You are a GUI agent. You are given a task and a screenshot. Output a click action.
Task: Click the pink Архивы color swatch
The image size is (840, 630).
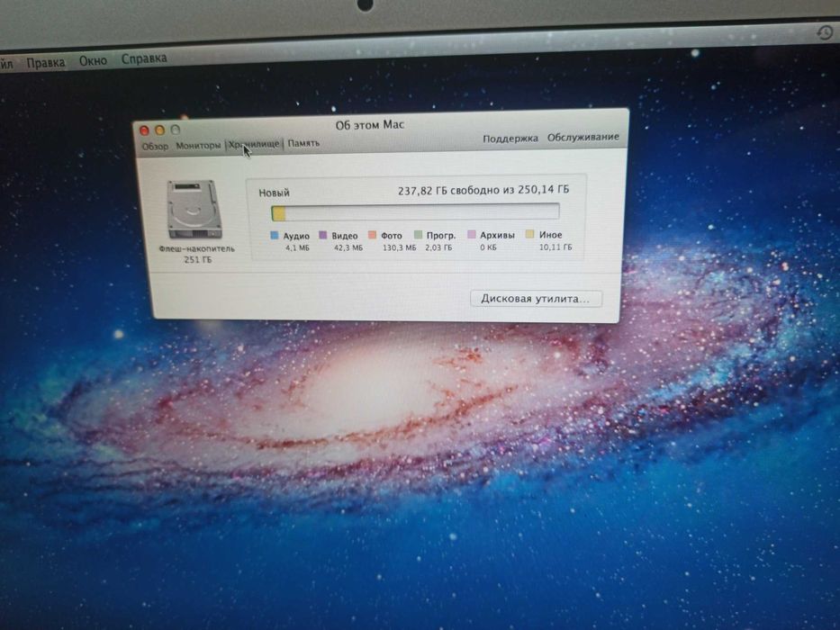point(472,234)
